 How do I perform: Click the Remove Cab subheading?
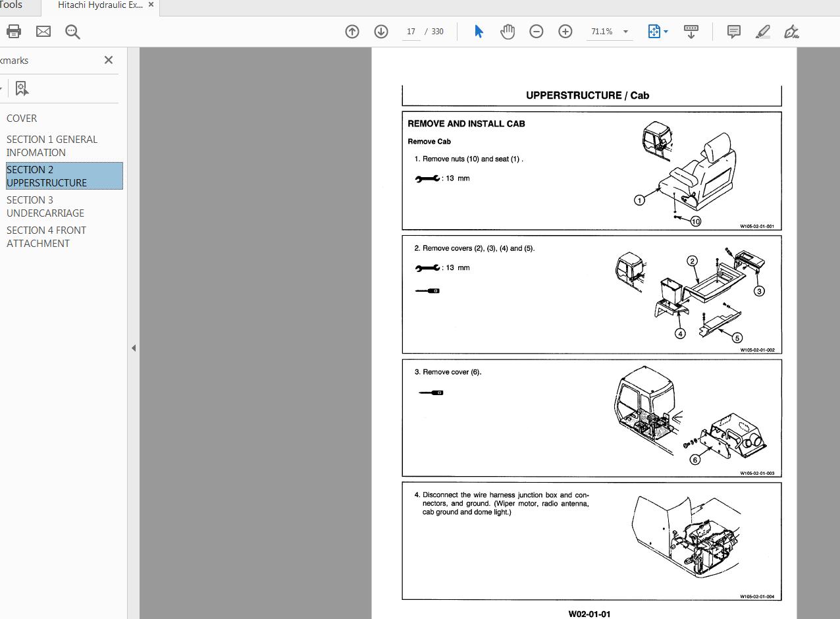(429, 142)
